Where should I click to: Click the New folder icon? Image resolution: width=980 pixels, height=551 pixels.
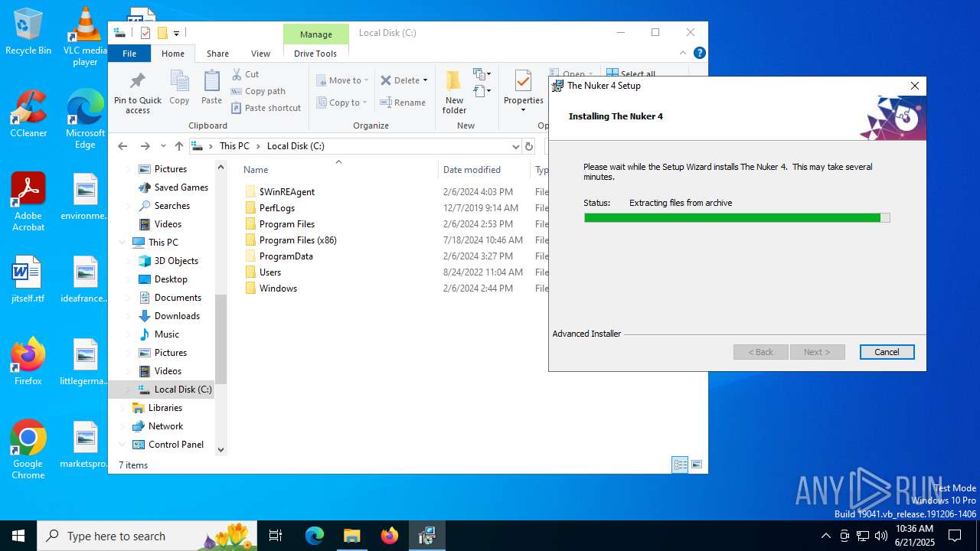(x=454, y=92)
